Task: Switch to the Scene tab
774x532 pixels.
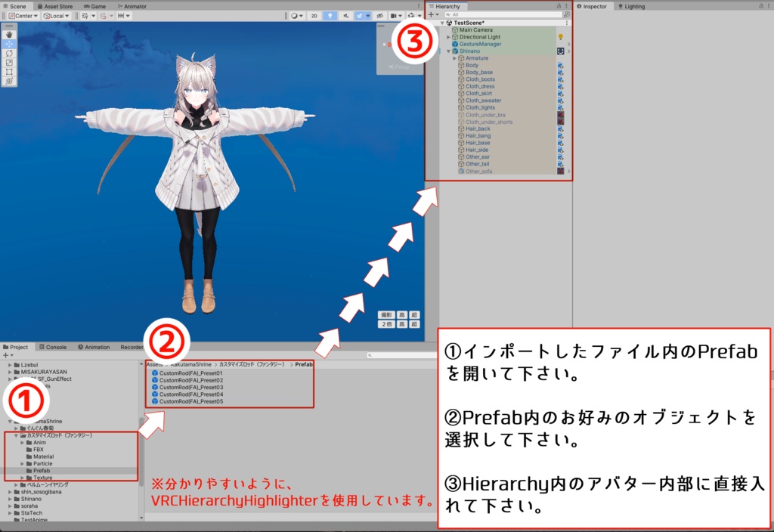Action: (15, 6)
